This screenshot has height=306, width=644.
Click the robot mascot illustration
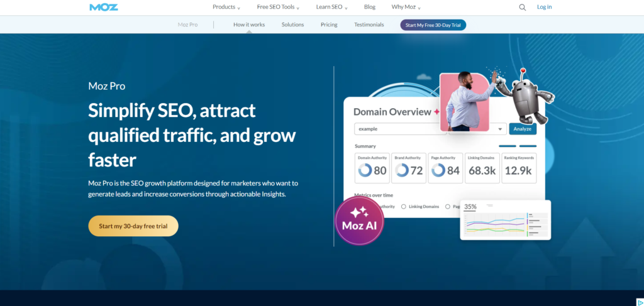[x=525, y=96]
